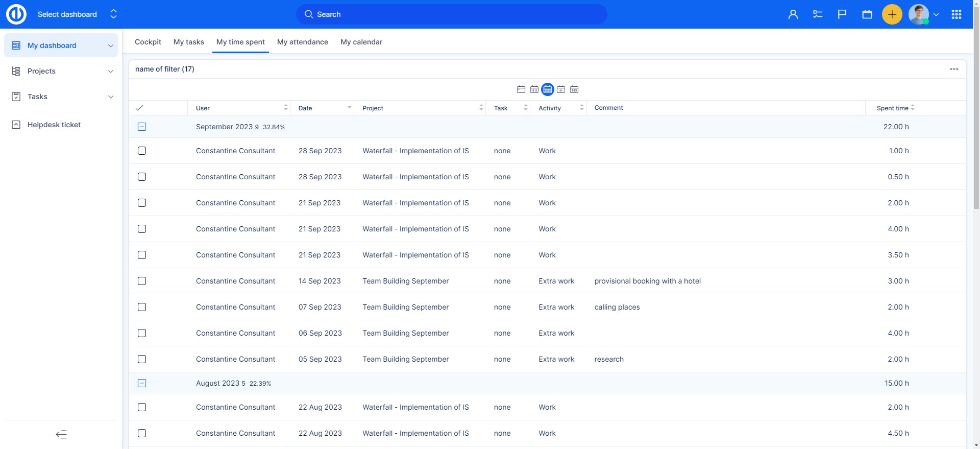Screen dimensions: 980x449
Task: Collapse the August 2023 group
Action: (142, 383)
